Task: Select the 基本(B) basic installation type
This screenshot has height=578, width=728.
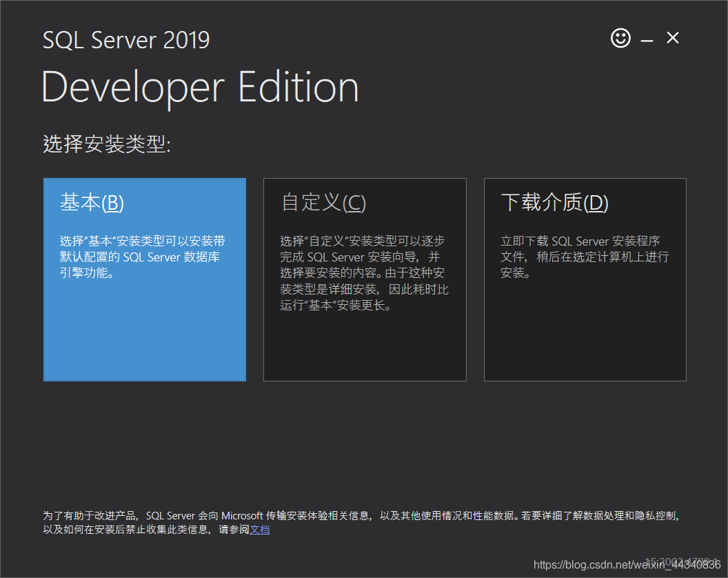Action: coord(145,280)
